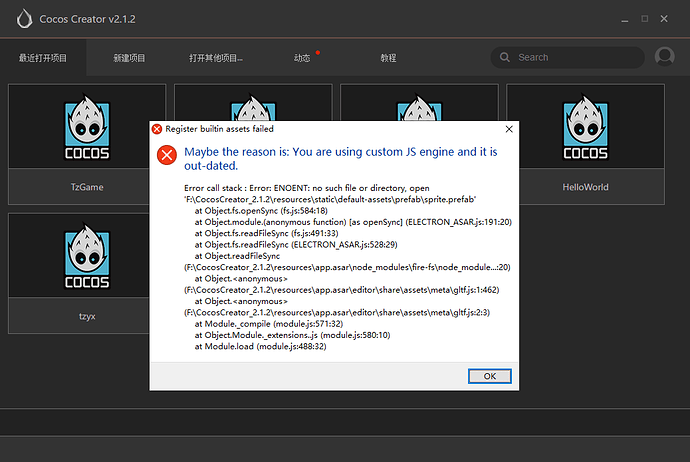Screen dimensions: 690x462
Task: Click the tzyx project name label
Action: point(87,316)
